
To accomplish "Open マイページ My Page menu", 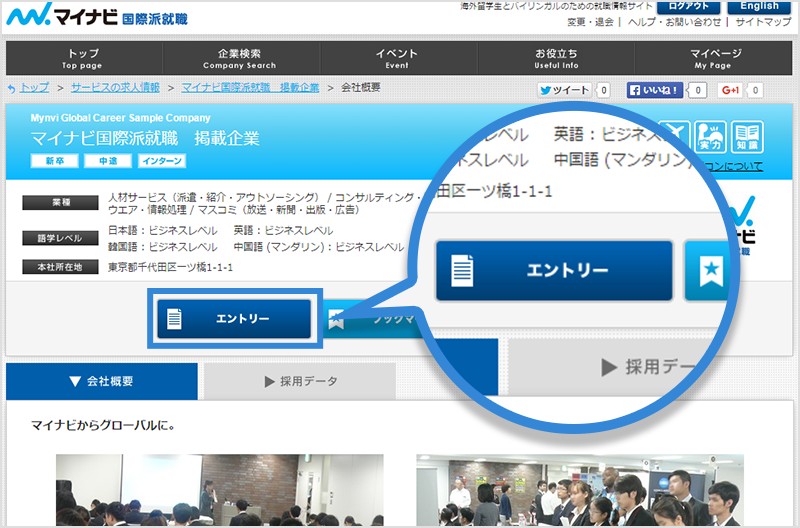I will 713,58.
